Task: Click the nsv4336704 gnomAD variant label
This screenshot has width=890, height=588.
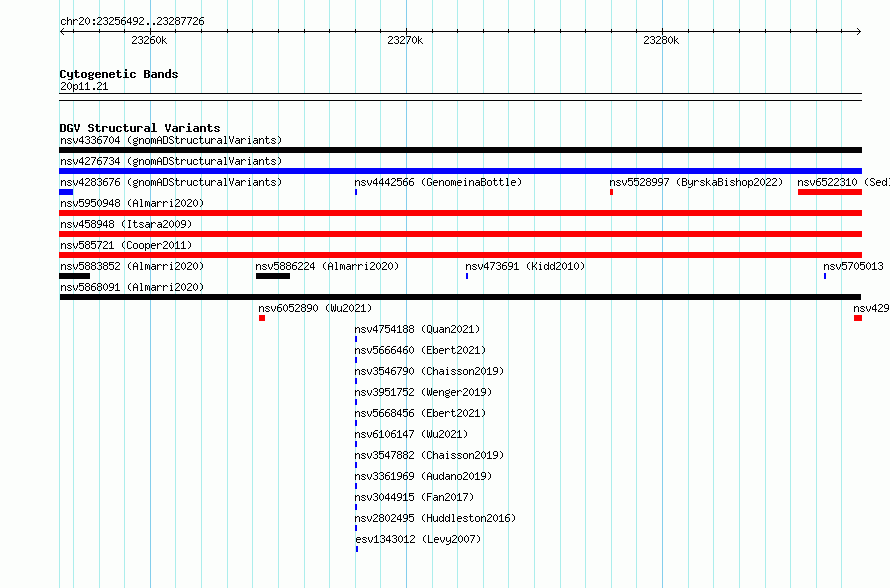Action: pyautogui.click(x=171, y=140)
